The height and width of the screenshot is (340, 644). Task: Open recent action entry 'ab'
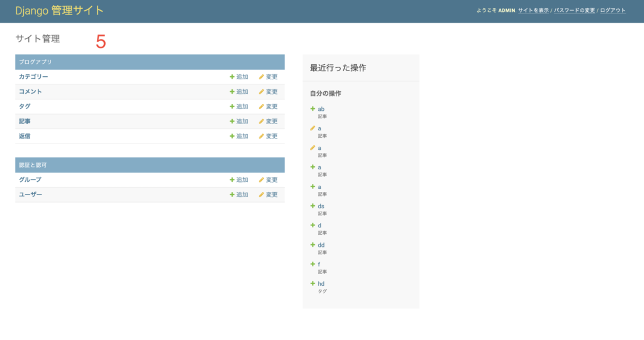point(321,109)
